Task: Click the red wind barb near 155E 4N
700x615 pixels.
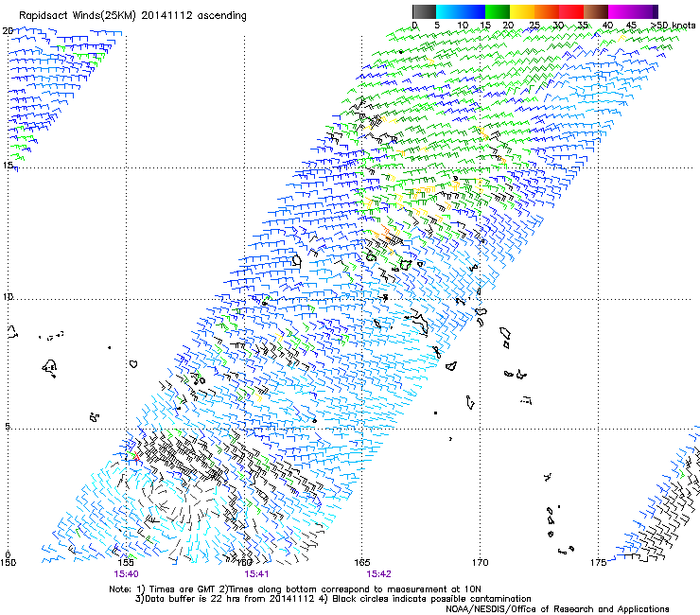Action: tap(136, 456)
